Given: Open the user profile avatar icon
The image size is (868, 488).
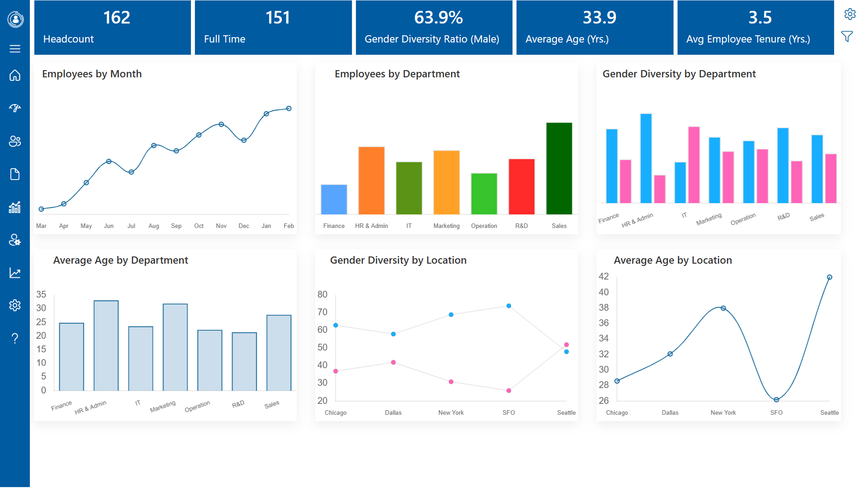Looking at the screenshot, I should (15, 19).
